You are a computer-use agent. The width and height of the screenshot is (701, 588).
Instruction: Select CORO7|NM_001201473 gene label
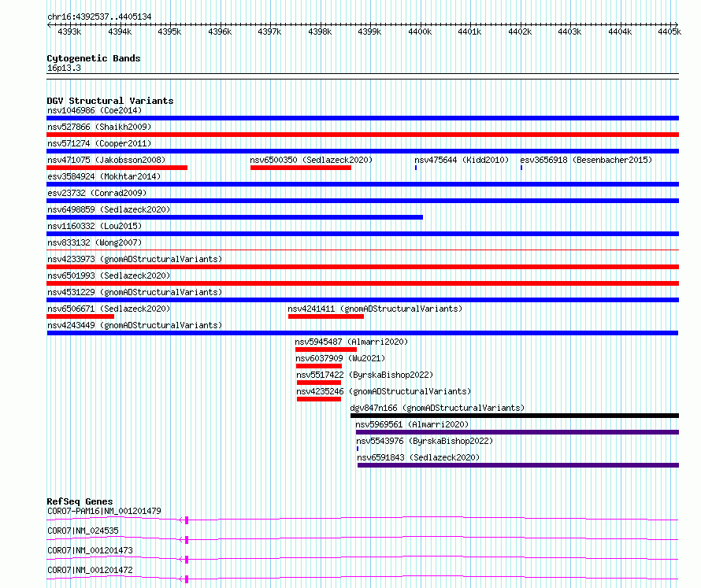[90, 550]
